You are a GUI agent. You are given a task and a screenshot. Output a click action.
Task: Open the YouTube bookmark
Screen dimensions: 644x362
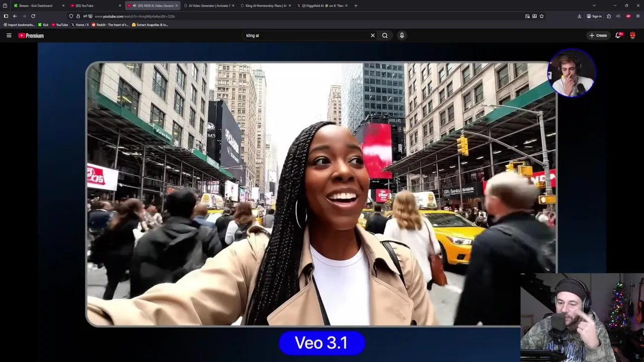(59, 25)
